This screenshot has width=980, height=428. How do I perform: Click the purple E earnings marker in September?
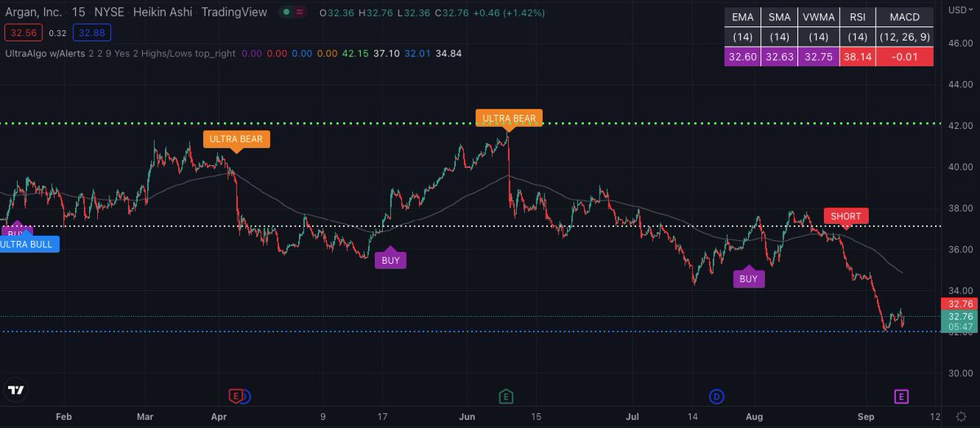(x=902, y=396)
